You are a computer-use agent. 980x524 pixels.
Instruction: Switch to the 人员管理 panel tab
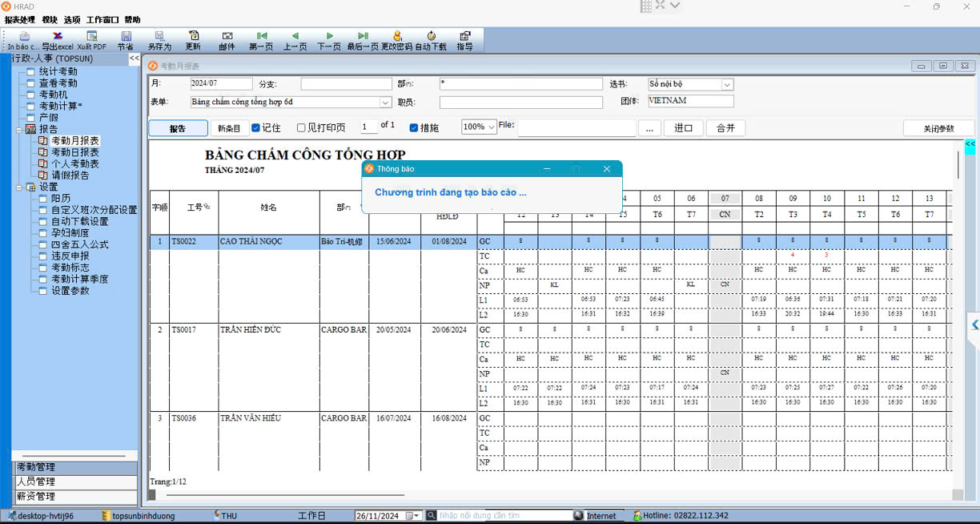(x=74, y=482)
